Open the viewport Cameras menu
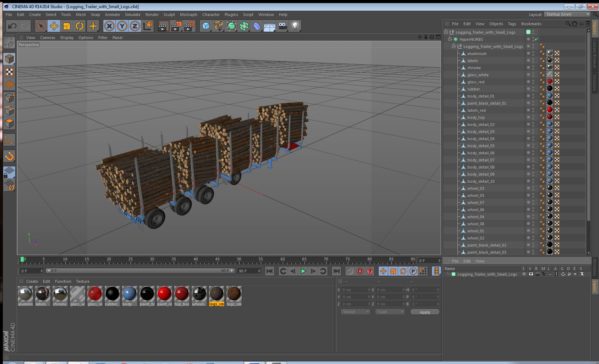This screenshot has height=364, width=599. point(48,38)
